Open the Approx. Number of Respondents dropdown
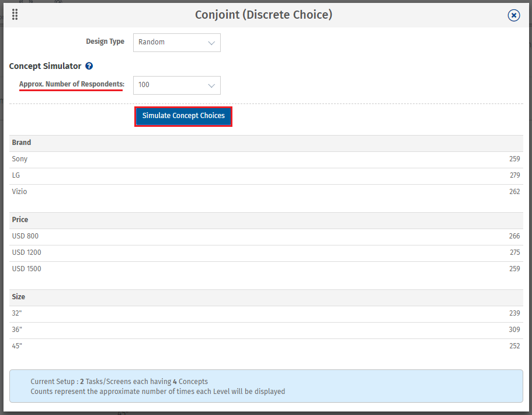The image size is (532, 415). (176, 85)
